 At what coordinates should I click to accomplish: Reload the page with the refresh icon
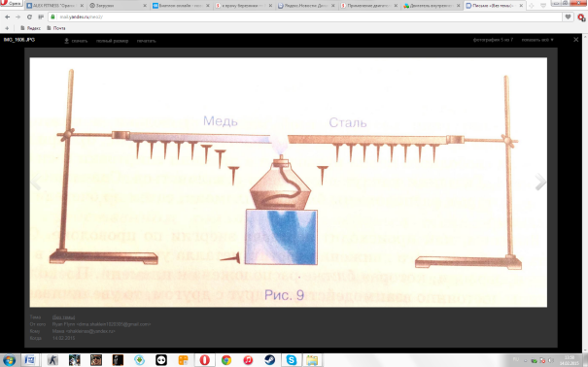pyautogui.click(x=29, y=17)
